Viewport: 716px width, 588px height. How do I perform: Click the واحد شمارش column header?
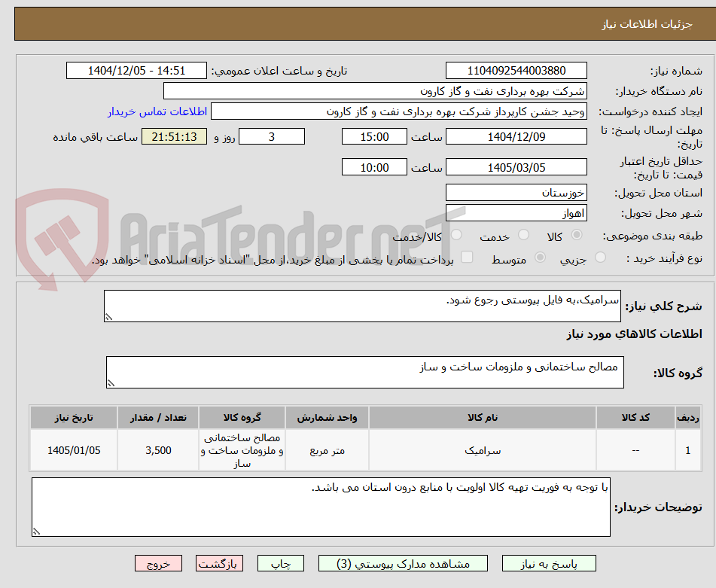[327, 418]
